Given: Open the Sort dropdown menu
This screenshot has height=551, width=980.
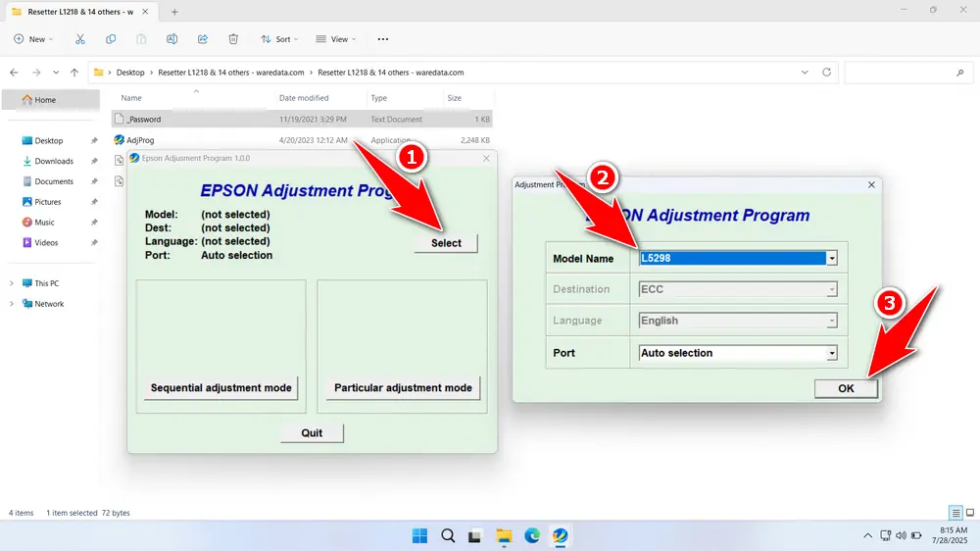Looking at the screenshot, I should click(x=279, y=39).
